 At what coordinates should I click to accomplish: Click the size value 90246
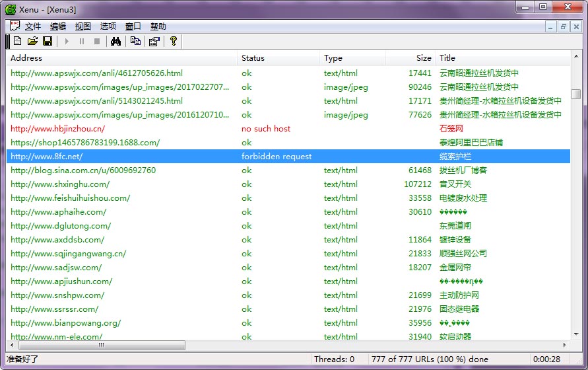click(x=420, y=87)
